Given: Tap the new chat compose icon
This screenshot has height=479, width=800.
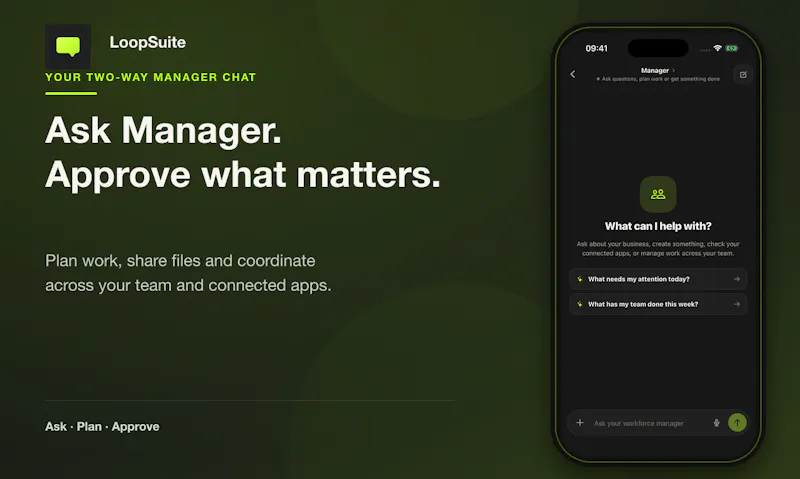Looking at the screenshot, I should click(743, 74).
